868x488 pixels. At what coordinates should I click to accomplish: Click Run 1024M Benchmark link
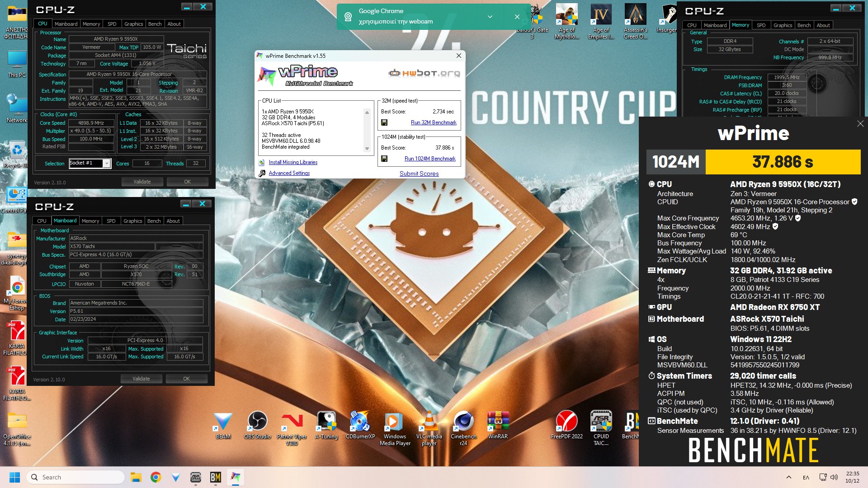pos(430,159)
